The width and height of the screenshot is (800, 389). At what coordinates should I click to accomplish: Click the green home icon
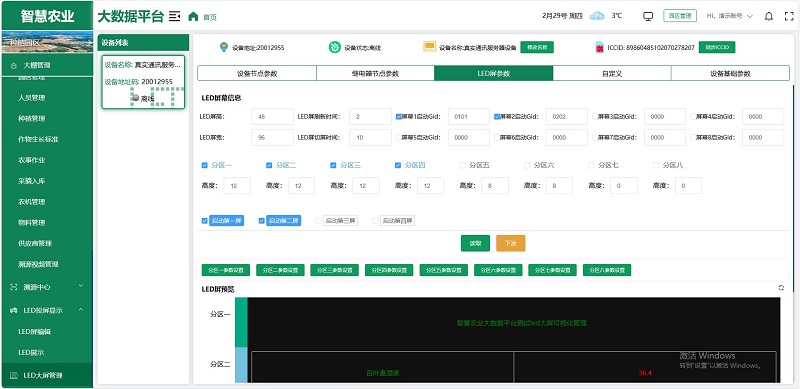193,16
